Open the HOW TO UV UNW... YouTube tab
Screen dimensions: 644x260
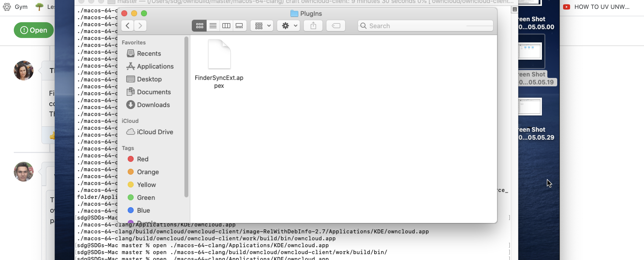(596, 7)
